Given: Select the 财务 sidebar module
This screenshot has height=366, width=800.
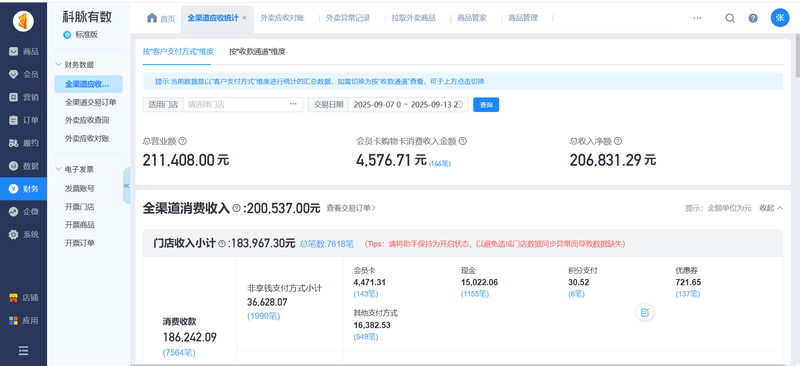Looking at the screenshot, I should point(23,189).
